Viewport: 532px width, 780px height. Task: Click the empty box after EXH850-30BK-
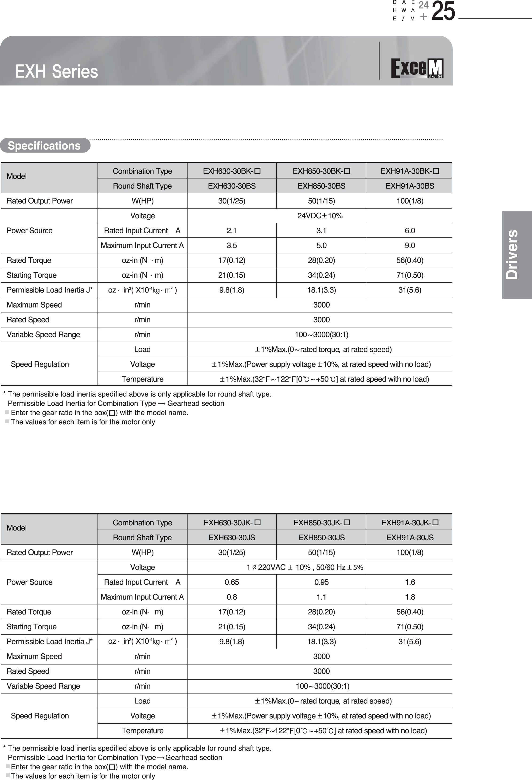pos(347,171)
